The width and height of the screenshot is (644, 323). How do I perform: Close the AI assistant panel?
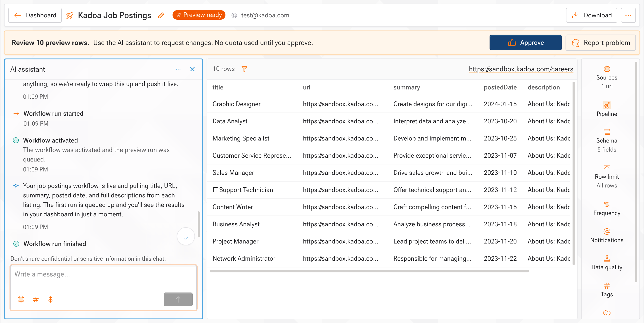click(x=192, y=69)
